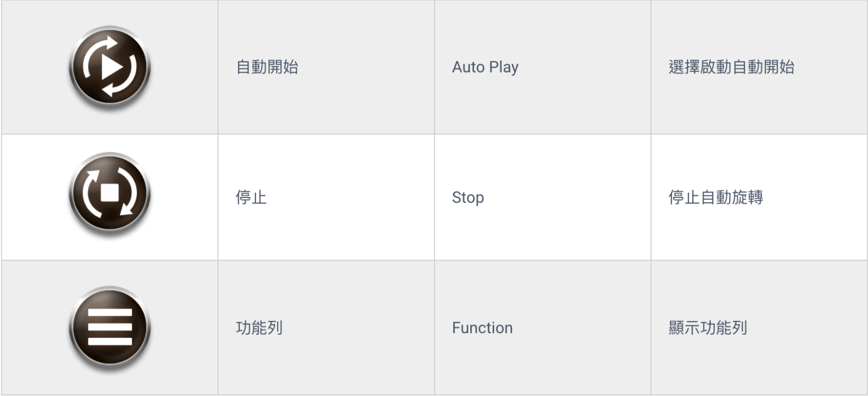
Task: Click the square inside the Stop icon
Action: (110, 193)
